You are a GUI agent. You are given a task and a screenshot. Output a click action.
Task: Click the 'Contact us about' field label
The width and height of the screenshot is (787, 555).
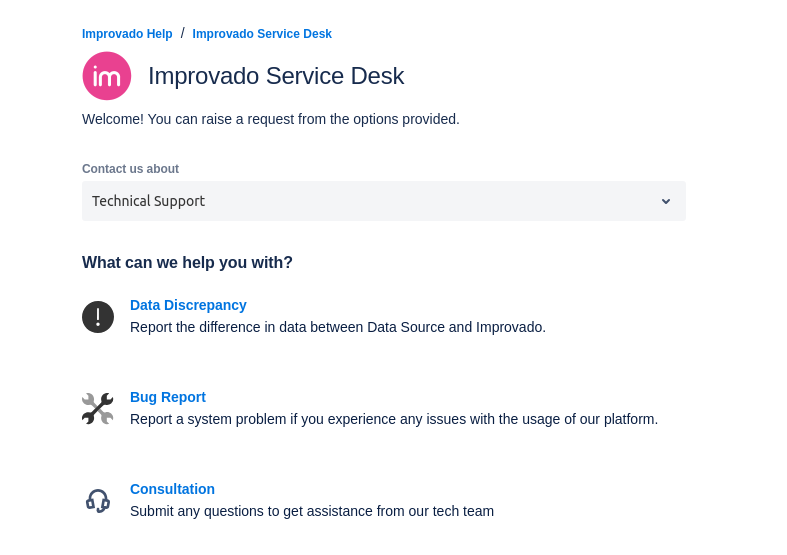click(130, 169)
